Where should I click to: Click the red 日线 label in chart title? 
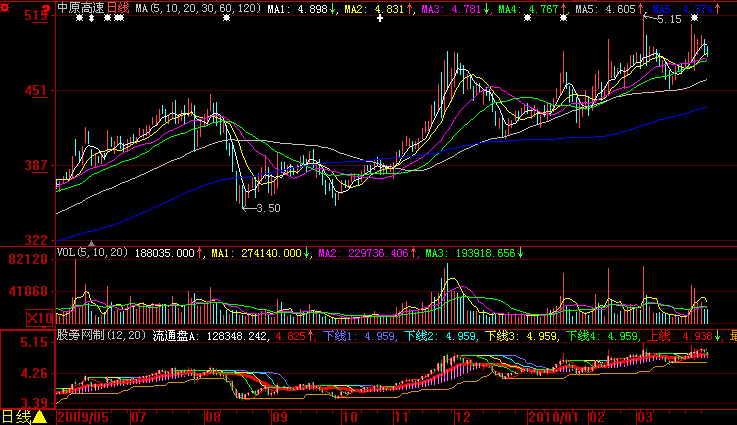tap(118, 8)
